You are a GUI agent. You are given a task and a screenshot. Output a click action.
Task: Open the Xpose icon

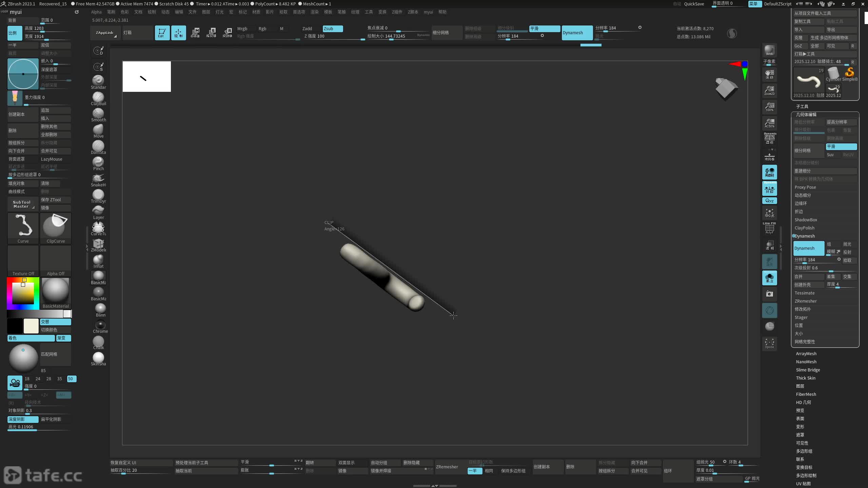click(x=769, y=343)
